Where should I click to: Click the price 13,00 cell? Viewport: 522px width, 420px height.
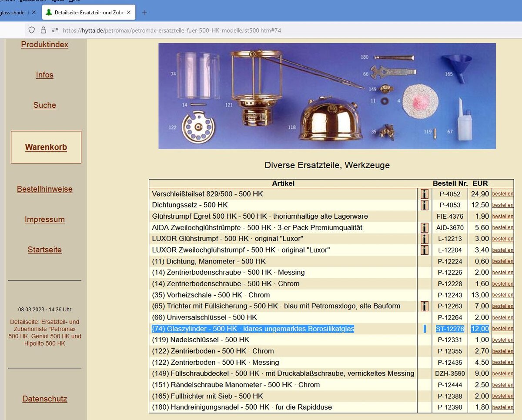click(480, 295)
